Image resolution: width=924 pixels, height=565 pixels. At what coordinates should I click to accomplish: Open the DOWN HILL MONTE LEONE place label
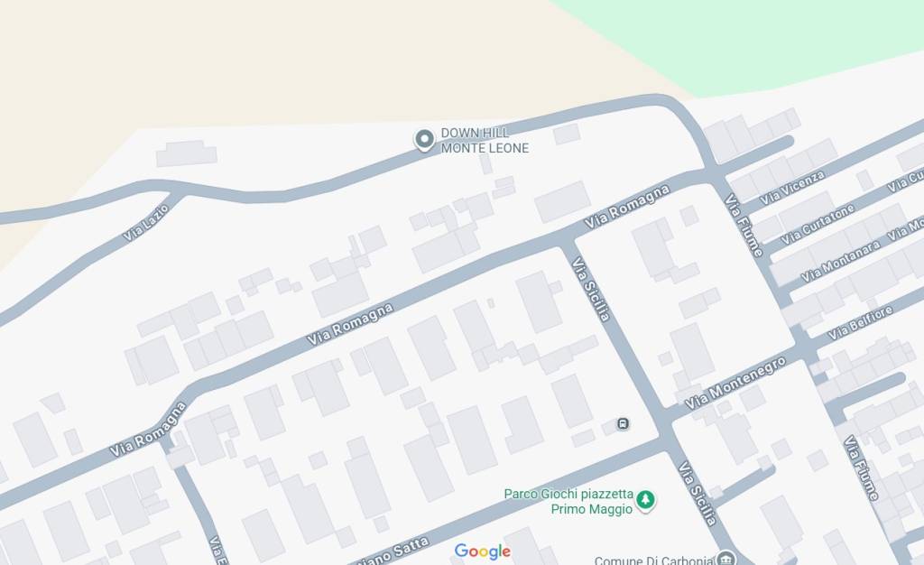pos(485,140)
